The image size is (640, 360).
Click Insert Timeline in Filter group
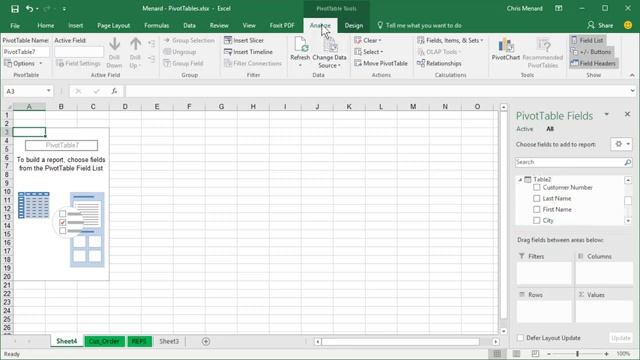(x=248, y=52)
